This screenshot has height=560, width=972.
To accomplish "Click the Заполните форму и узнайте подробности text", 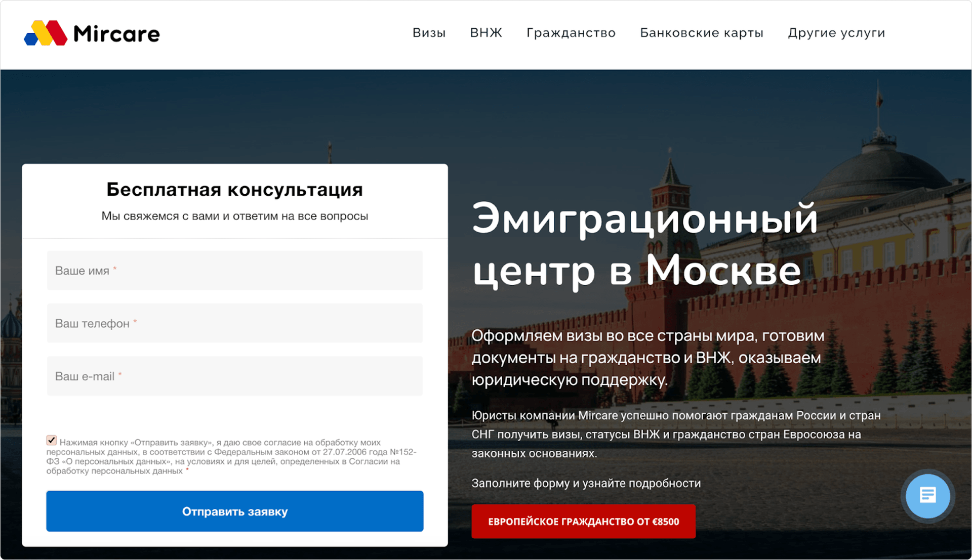I will click(586, 484).
